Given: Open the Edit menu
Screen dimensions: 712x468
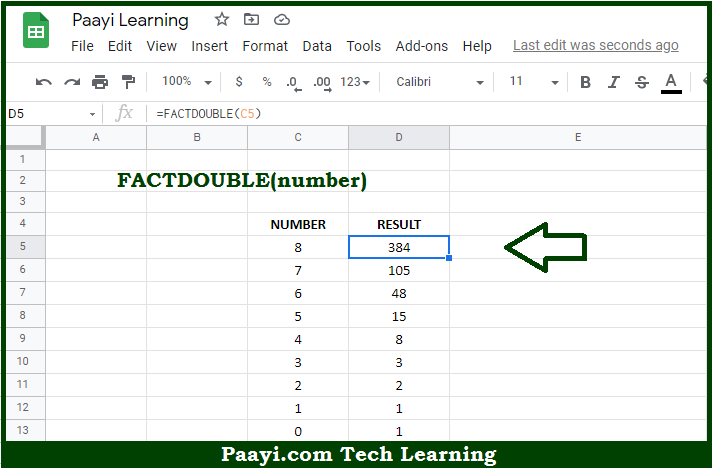Looking at the screenshot, I should [119, 46].
